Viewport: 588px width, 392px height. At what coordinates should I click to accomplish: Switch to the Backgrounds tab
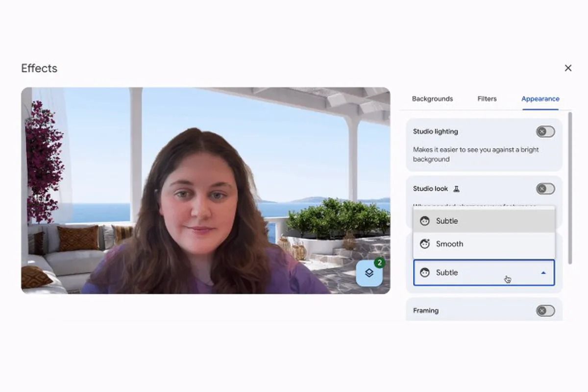pos(433,98)
